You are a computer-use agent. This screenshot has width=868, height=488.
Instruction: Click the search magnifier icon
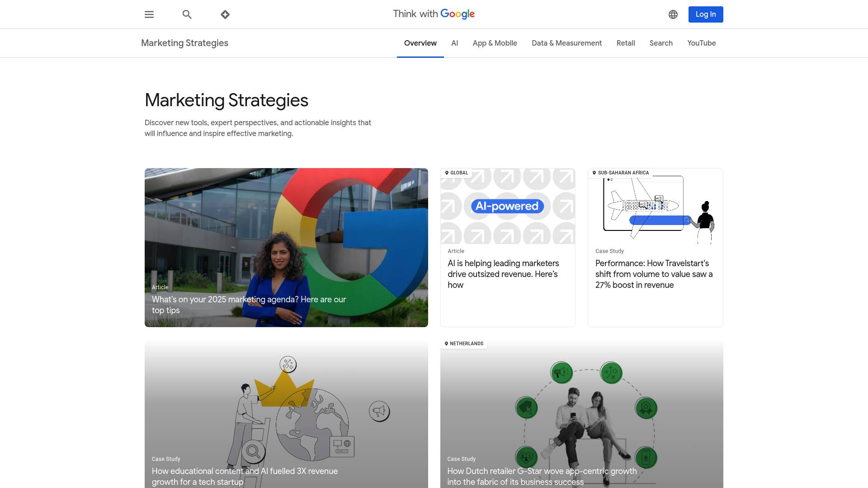click(x=187, y=14)
